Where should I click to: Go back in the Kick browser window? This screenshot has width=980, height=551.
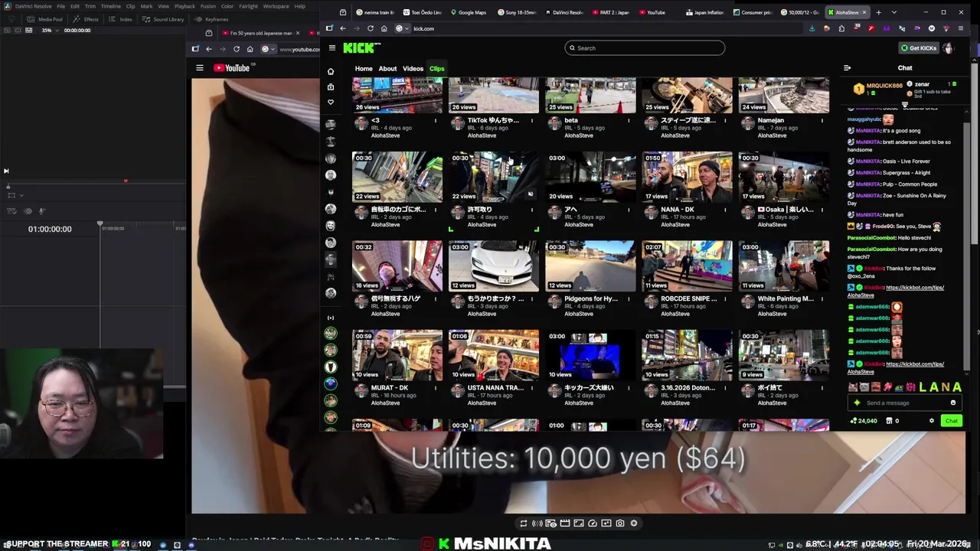(x=343, y=28)
